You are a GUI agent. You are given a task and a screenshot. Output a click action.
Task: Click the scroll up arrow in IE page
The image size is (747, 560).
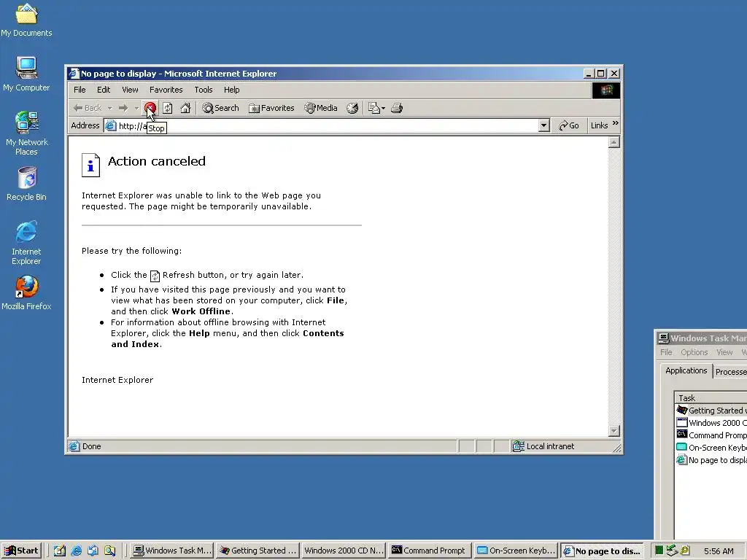click(x=614, y=142)
